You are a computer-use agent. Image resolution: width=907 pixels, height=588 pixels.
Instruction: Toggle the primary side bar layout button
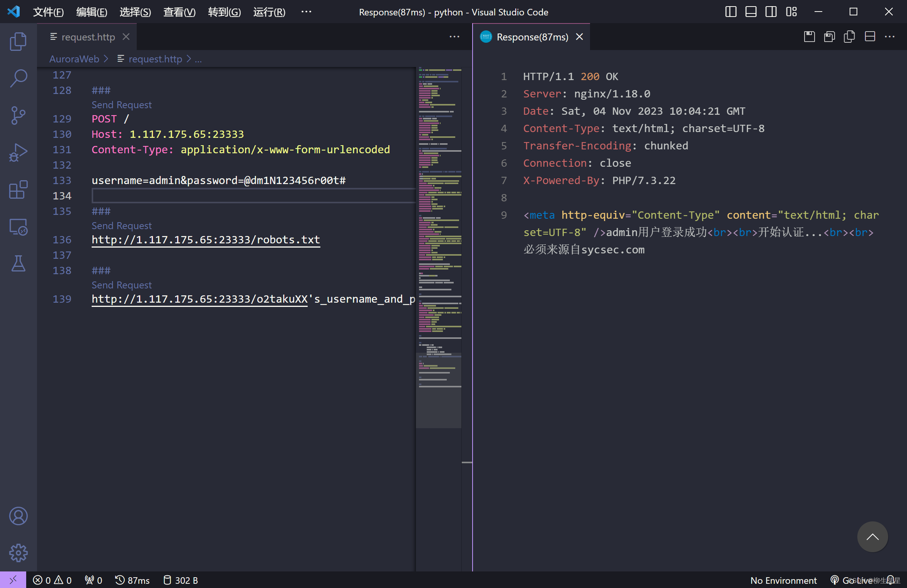[x=731, y=12]
